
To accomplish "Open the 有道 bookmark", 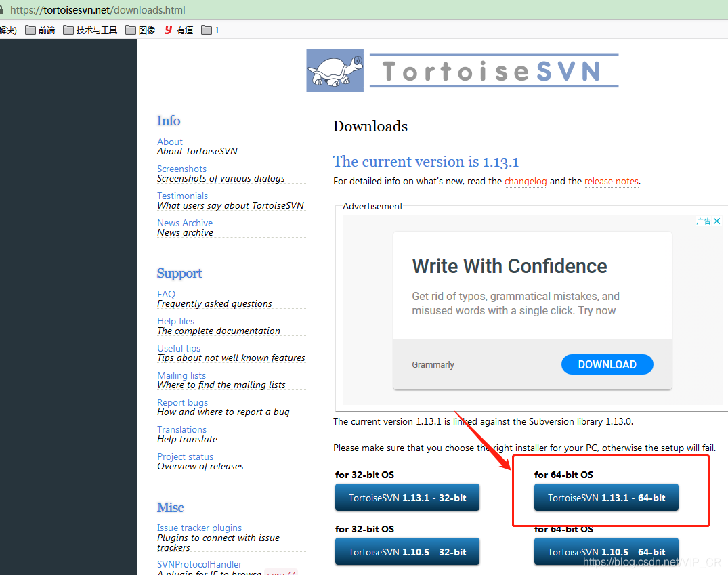I will [x=179, y=30].
